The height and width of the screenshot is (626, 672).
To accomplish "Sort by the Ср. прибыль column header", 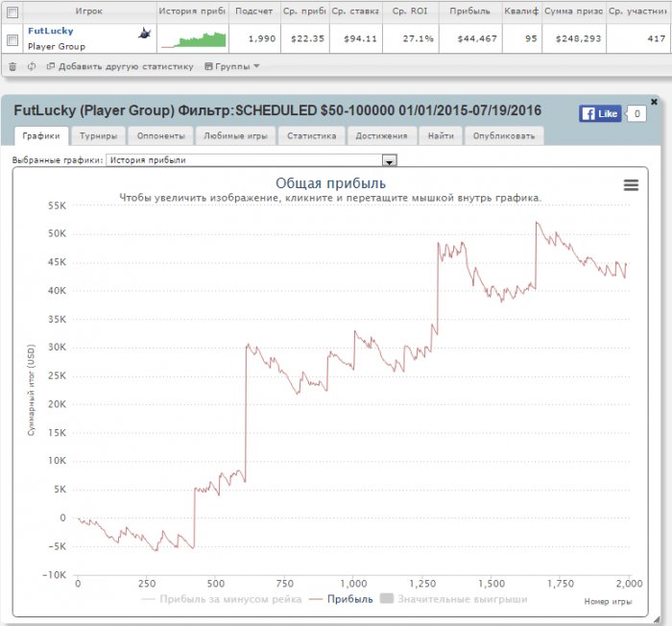I will [x=304, y=12].
